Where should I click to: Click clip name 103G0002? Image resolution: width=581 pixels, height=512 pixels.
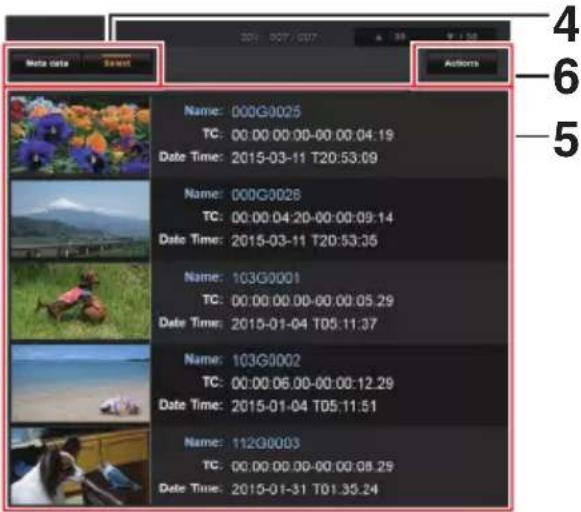pos(266,360)
